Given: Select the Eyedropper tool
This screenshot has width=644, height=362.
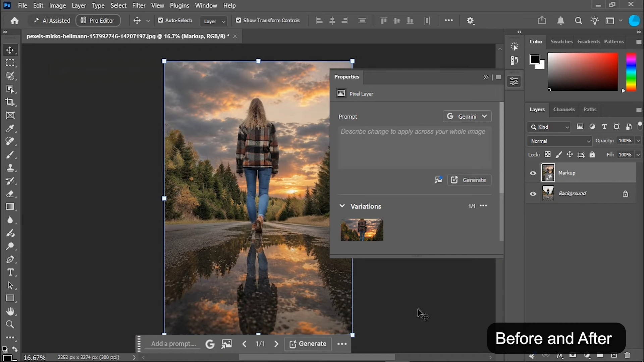Looking at the screenshot, I should tap(10, 128).
